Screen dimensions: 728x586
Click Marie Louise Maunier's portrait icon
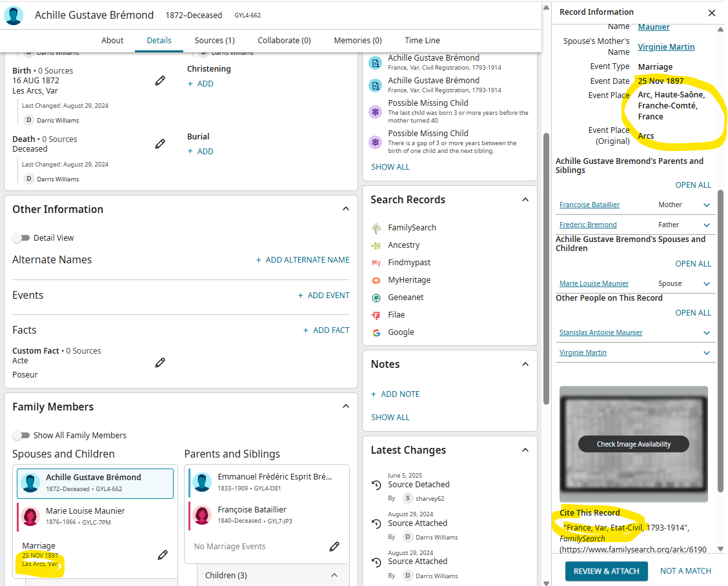point(30,516)
